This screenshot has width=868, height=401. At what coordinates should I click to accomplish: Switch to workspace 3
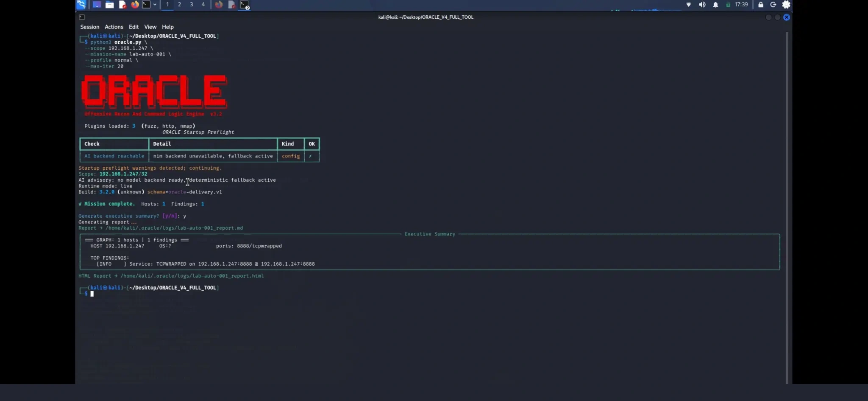191,5
